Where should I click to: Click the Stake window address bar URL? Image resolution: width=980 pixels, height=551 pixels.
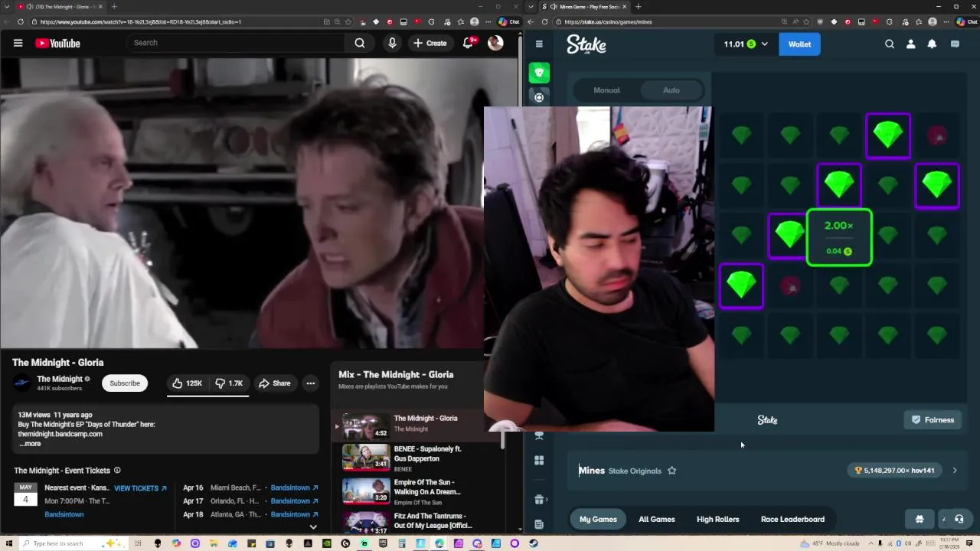pyautogui.click(x=608, y=21)
